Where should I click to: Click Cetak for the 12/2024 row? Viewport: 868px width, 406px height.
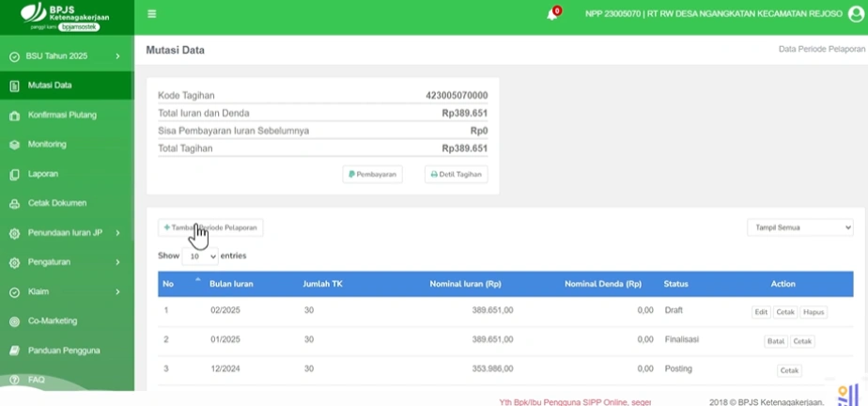pyautogui.click(x=789, y=370)
